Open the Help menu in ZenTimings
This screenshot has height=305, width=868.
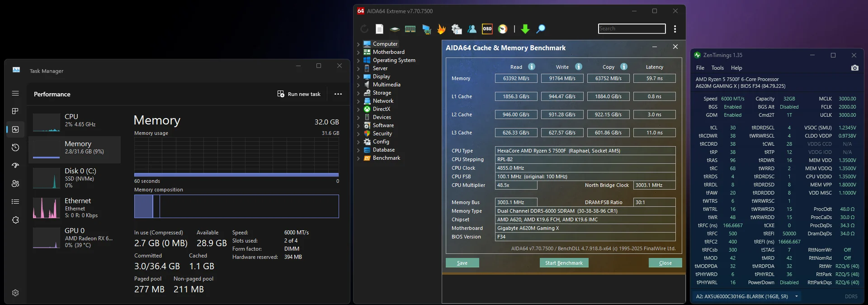[x=736, y=68]
